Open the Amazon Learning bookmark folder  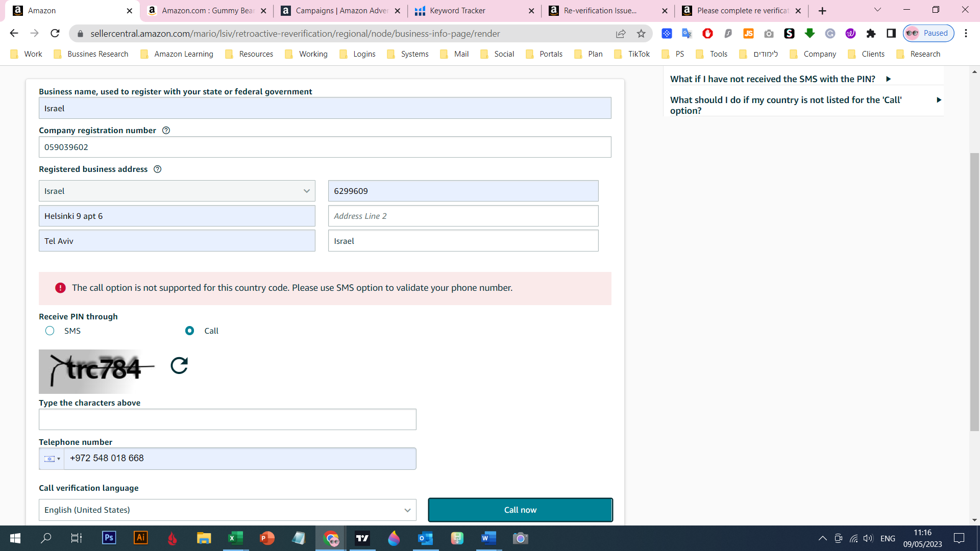(x=177, y=54)
